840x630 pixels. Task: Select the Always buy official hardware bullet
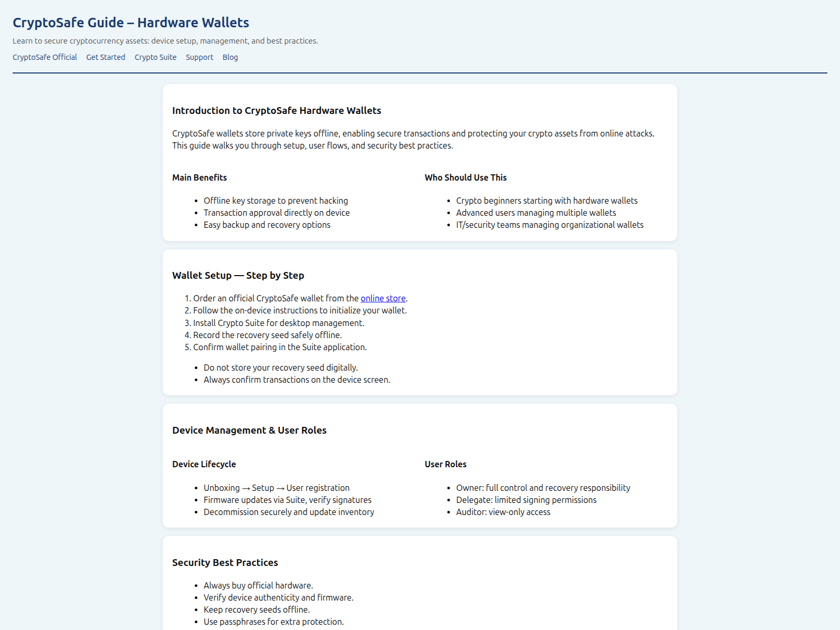(x=258, y=585)
